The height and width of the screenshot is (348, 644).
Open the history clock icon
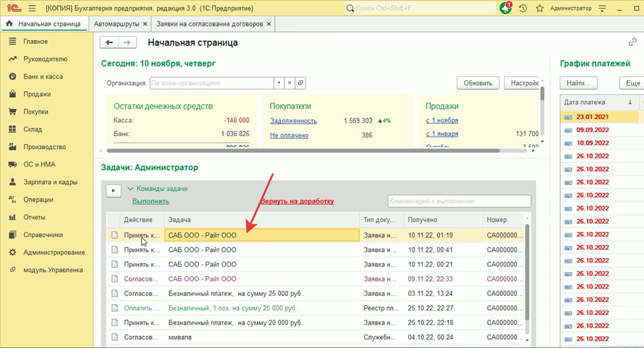pos(523,8)
